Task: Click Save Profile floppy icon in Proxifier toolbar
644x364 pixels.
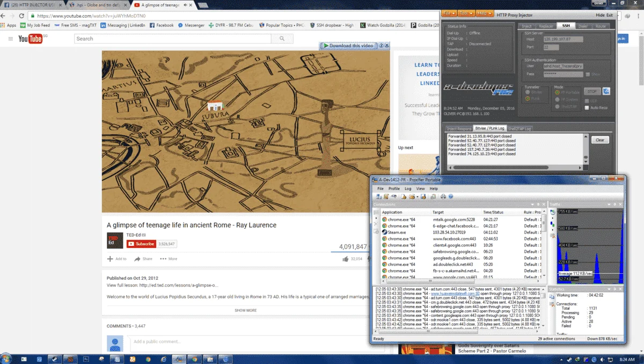Action: [x=423, y=196]
